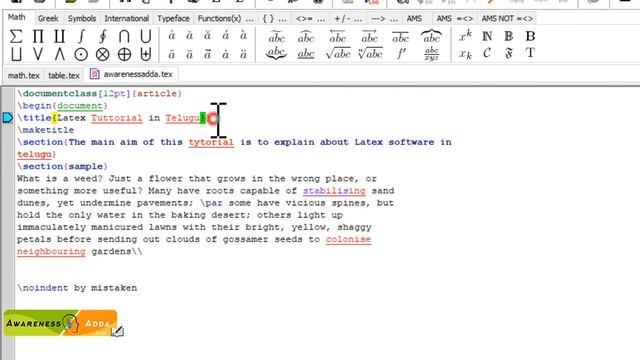Click the blue bookmark marker in gutter
This screenshot has width=640, height=360.
point(8,118)
